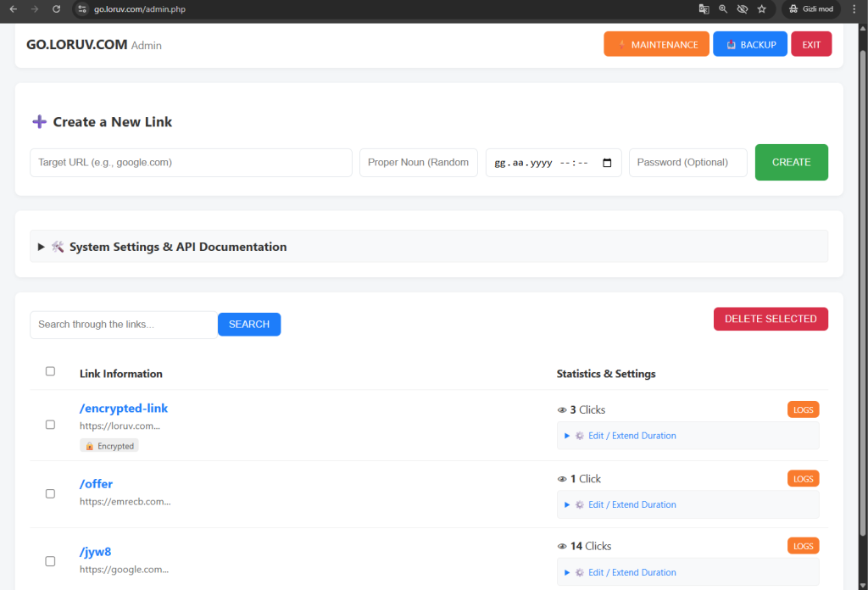Click the MAINTENANCE button
The height and width of the screenshot is (590, 868).
click(656, 44)
